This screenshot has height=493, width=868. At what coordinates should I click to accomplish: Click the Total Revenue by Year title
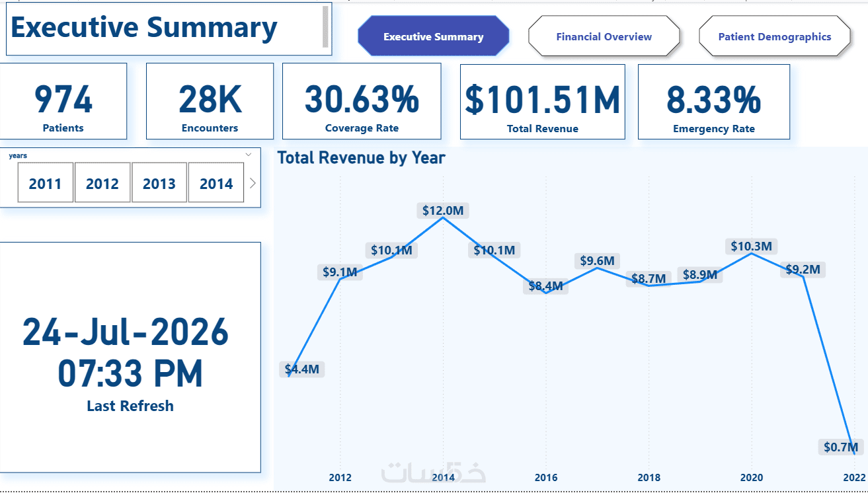tap(361, 158)
